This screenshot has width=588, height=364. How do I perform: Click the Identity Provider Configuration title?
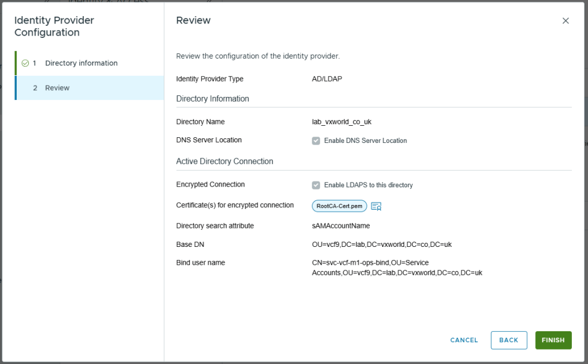tap(54, 26)
